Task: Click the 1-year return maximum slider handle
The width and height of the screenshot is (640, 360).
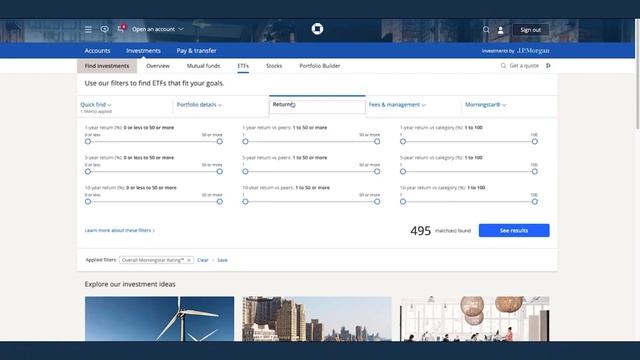Action: tap(220, 142)
